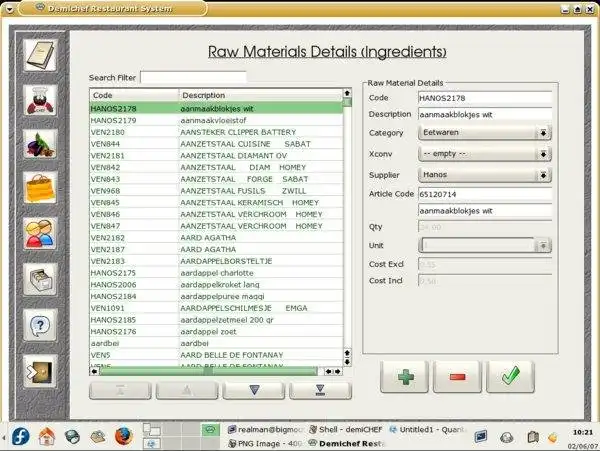Select row VEN2180 AANSTEKER CLIPPER BATTERY
The width and height of the screenshot is (600, 451).
tap(216, 132)
